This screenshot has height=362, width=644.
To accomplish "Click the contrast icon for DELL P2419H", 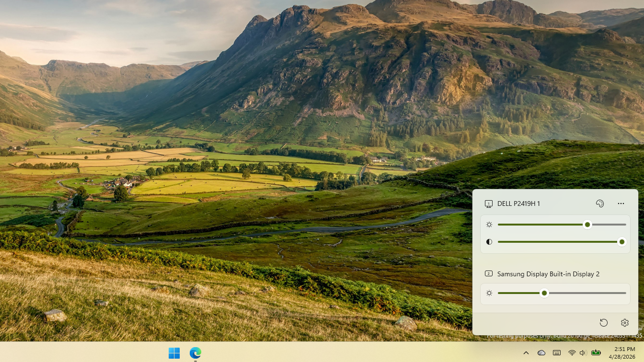I will tap(489, 242).
